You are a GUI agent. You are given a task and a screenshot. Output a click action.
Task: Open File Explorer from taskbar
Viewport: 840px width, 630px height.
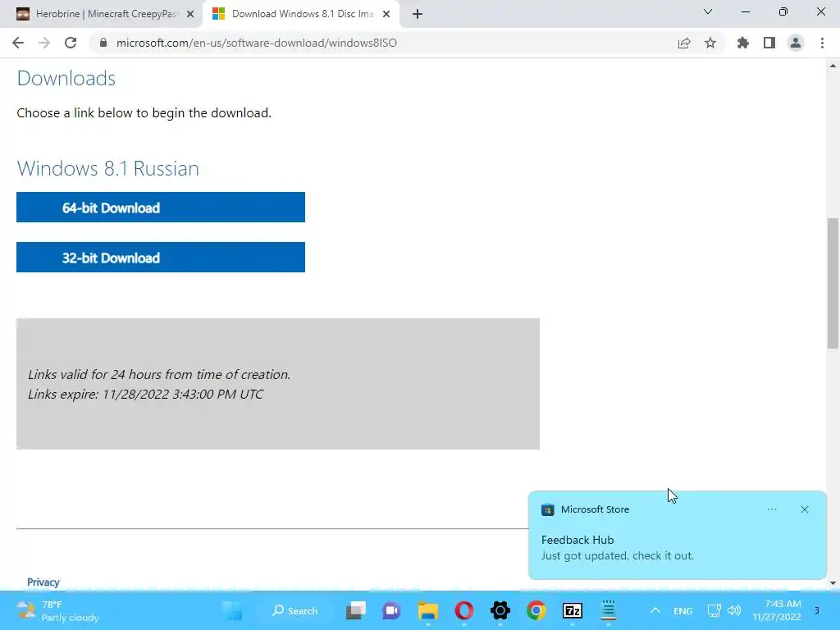pyautogui.click(x=428, y=610)
